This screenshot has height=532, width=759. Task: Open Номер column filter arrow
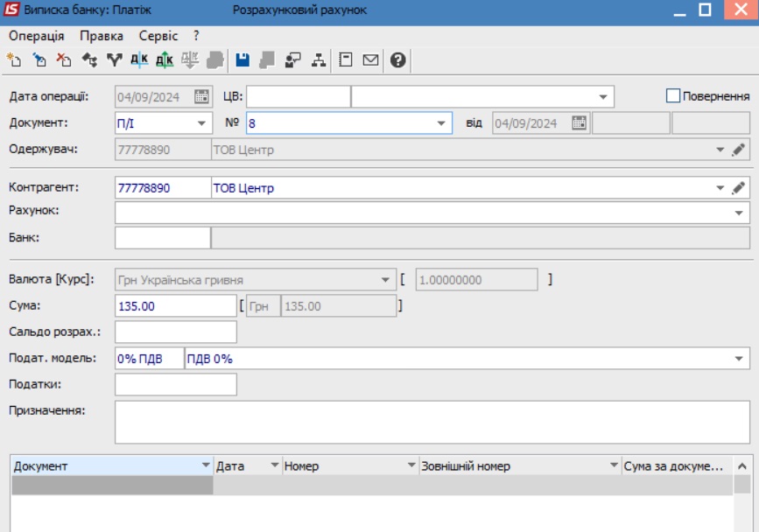[x=411, y=465]
